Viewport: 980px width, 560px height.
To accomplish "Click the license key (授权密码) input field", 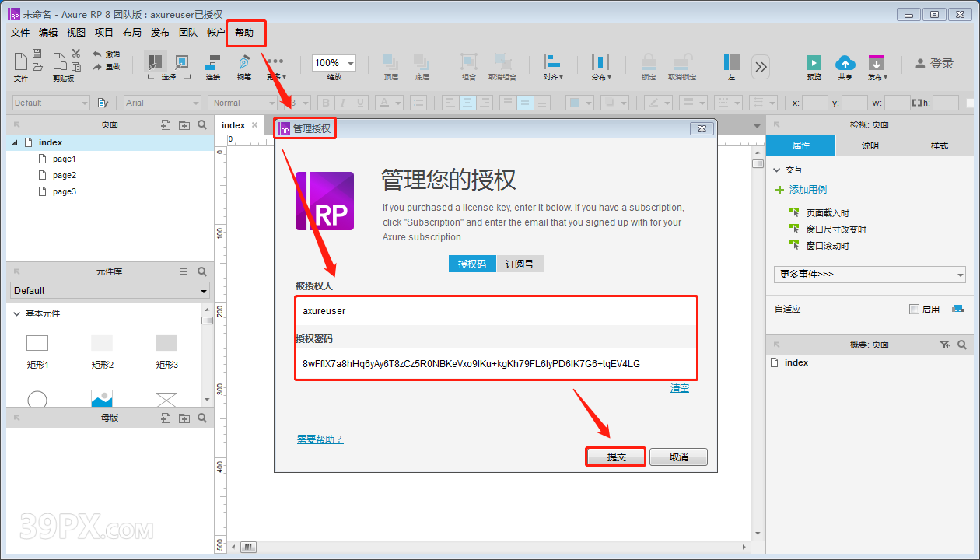I will pos(495,363).
